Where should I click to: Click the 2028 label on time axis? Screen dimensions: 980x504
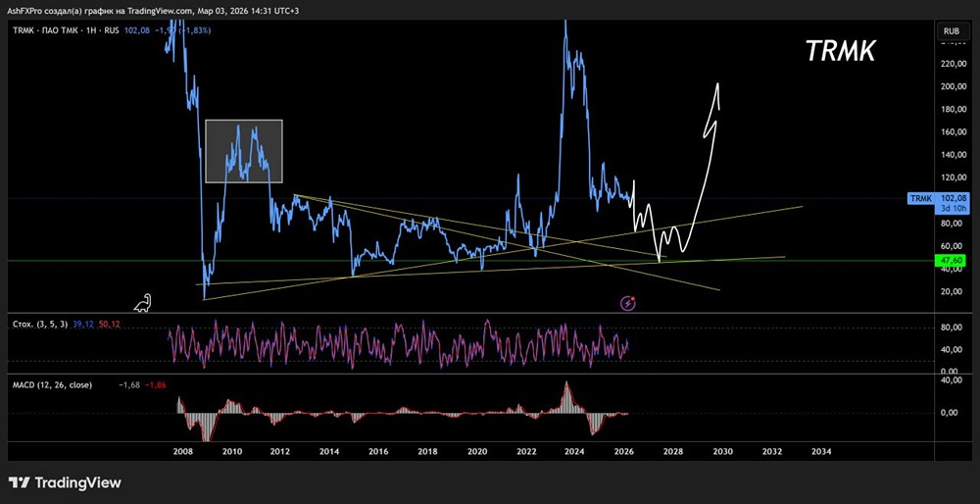(x=672, y=451)
